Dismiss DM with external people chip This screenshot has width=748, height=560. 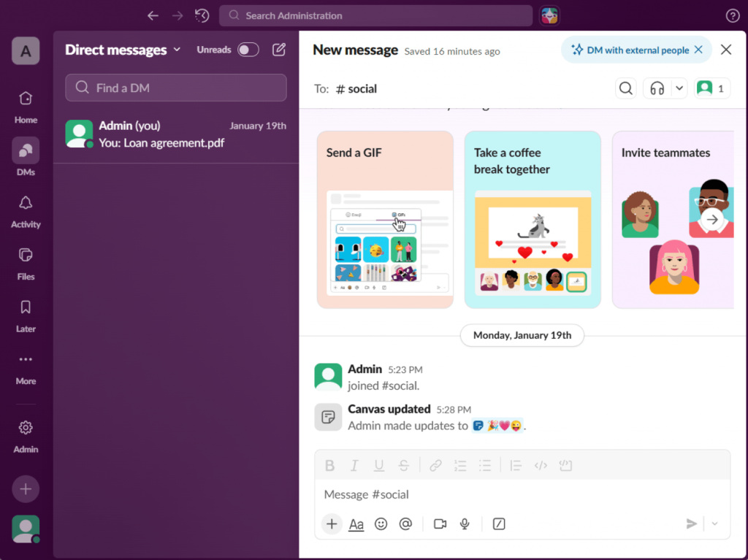click(698, 50)
